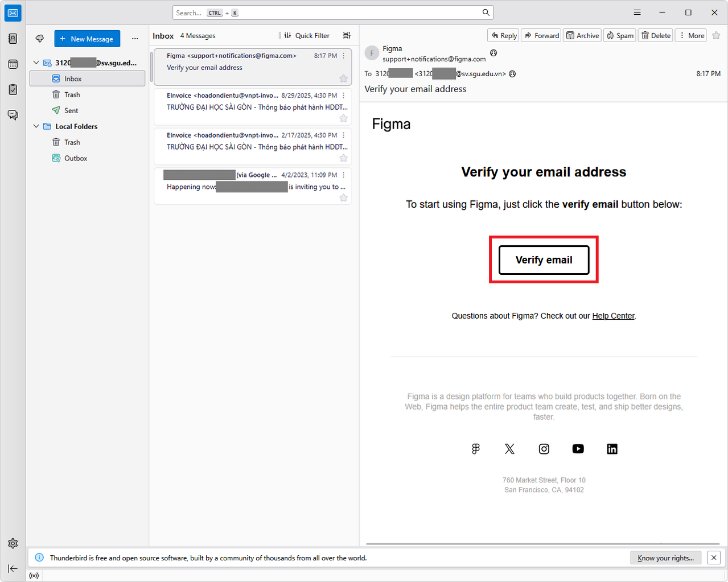Open Thunderbird settings gear
Image resolution: width=728 pixels, height=582 pixels.
[x=13, y=543]
